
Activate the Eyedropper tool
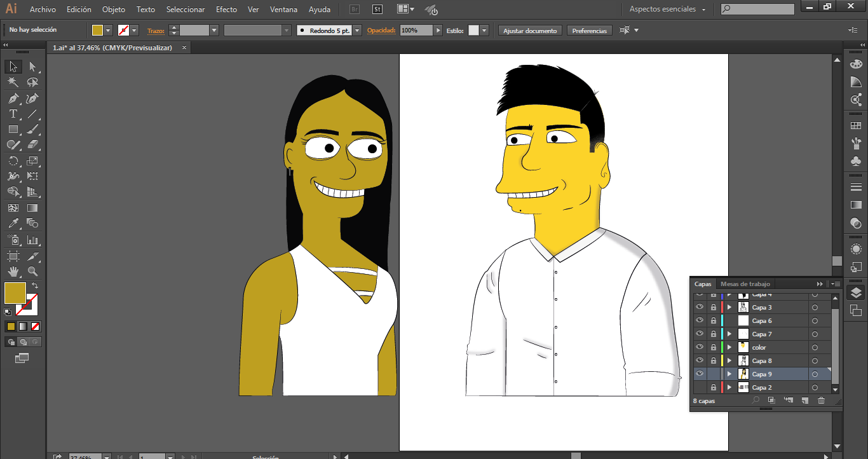point(13,224)
